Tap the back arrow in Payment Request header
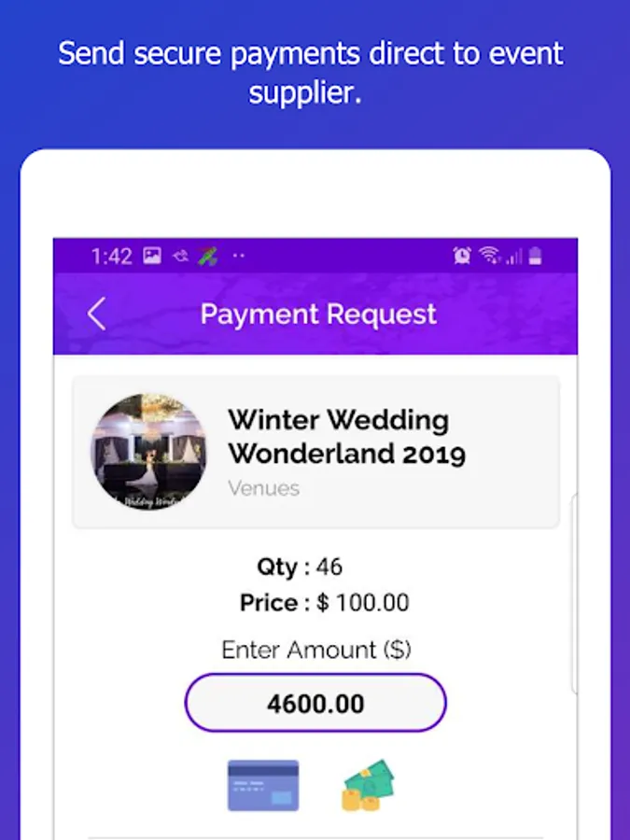 [x=96, y=314]
